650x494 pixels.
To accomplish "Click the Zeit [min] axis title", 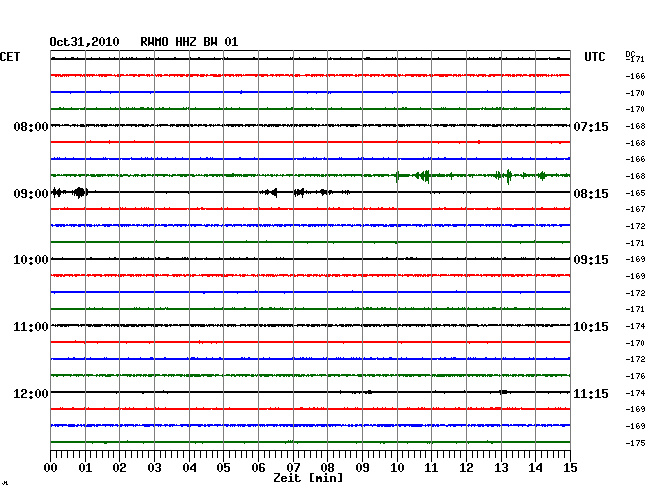I will (308, 478).
